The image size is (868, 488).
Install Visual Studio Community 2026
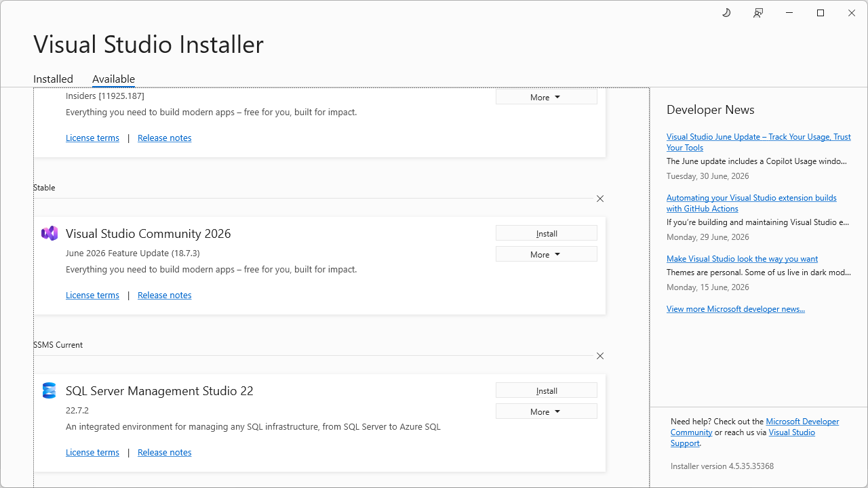(x=547, y=233)
